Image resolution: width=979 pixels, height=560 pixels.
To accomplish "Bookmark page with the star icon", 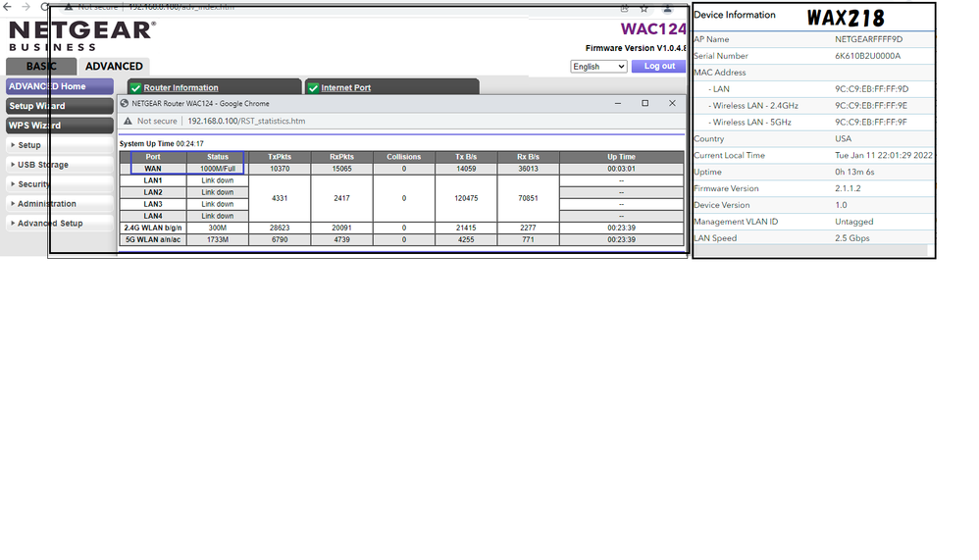I will [x=644, y=8].
